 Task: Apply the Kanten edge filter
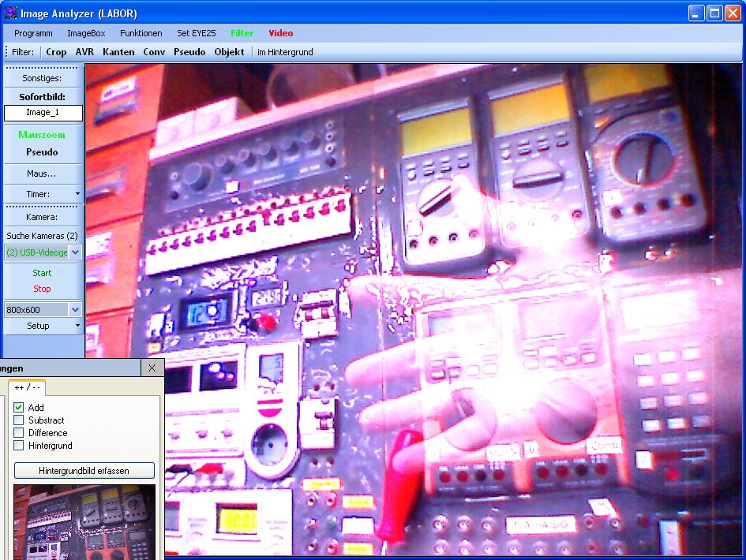118,52
